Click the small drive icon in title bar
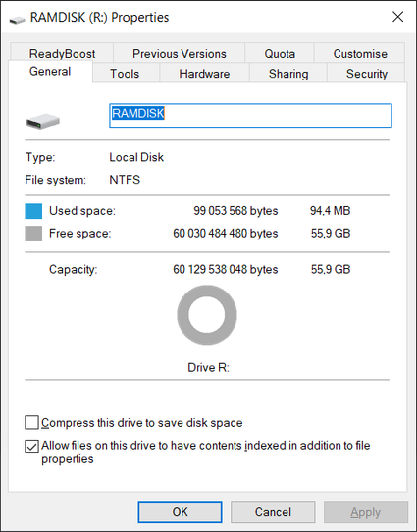The height and width of the screenshot is (532, 417). point(17,20)
